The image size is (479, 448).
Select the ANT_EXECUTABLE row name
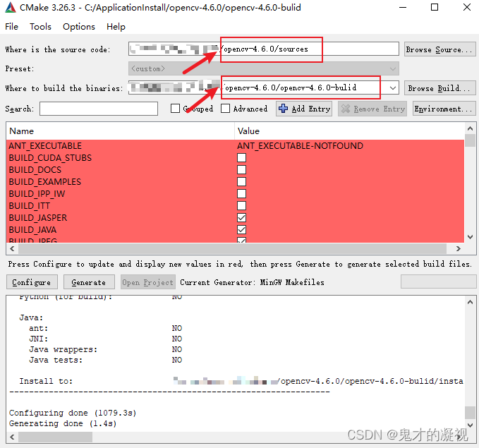click(45, 146)
